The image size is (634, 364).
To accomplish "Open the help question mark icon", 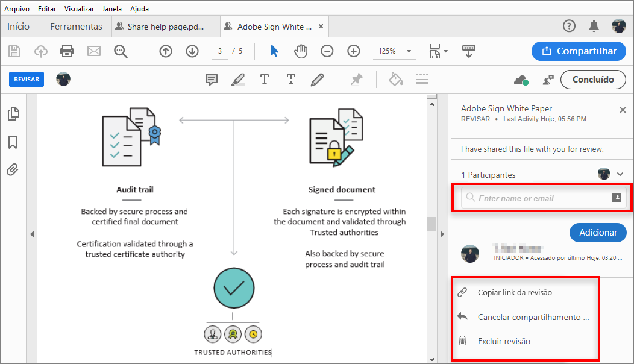I will [569, 27].
